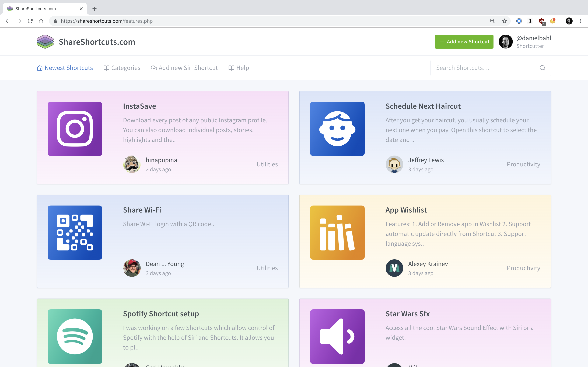
Task: Open the App Wishlist bookshelf icon
Action: pyautogui.click(x=337, y=233)
